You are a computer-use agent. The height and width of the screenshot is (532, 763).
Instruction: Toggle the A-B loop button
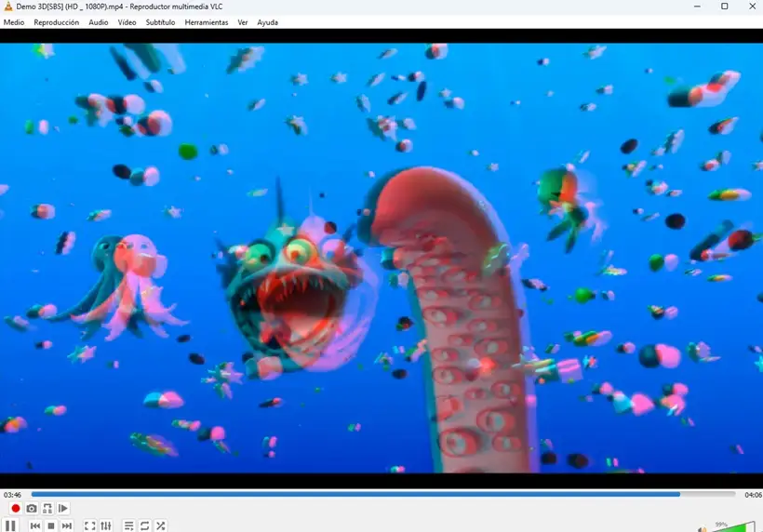click(47, 508)
